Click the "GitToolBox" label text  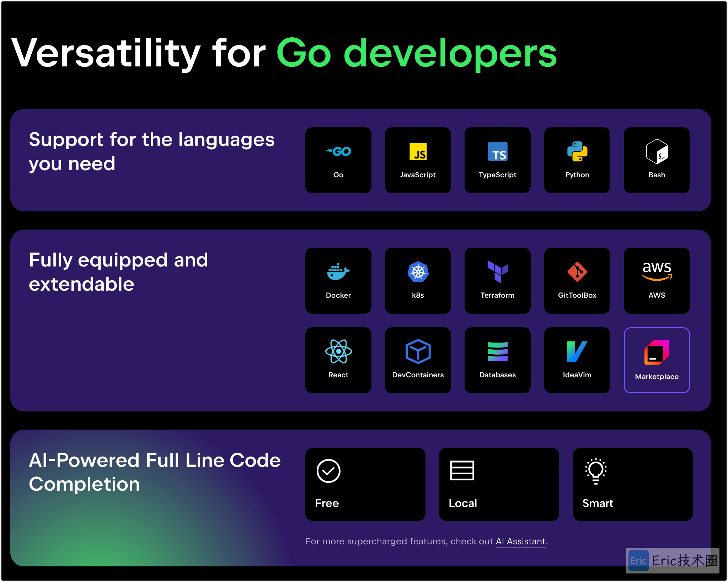tap(577, 295)
